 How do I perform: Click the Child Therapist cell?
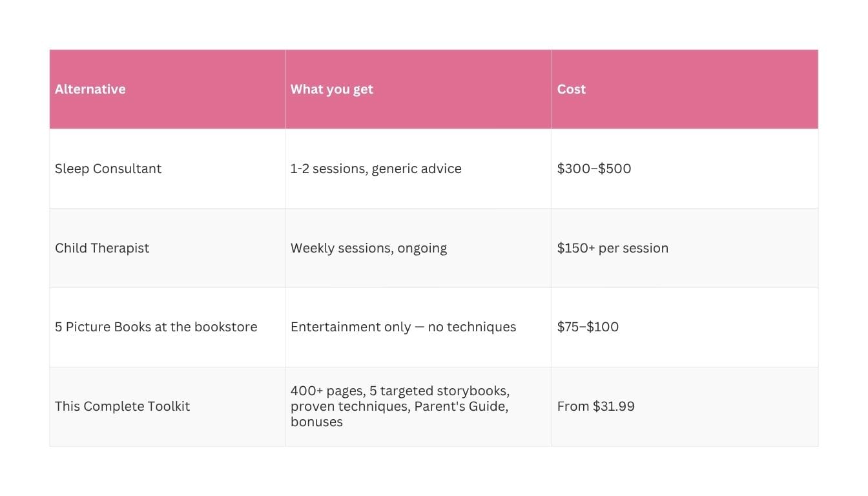tap(102, 248)
